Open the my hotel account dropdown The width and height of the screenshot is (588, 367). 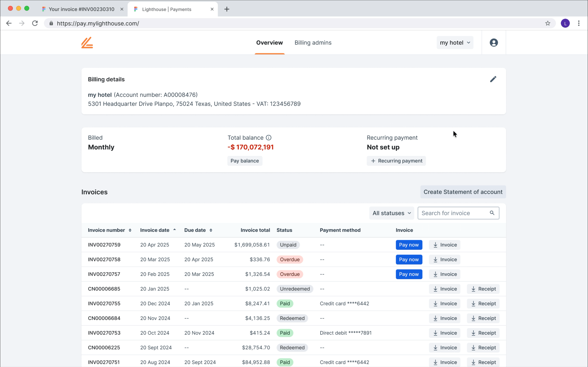coord(455,43)
